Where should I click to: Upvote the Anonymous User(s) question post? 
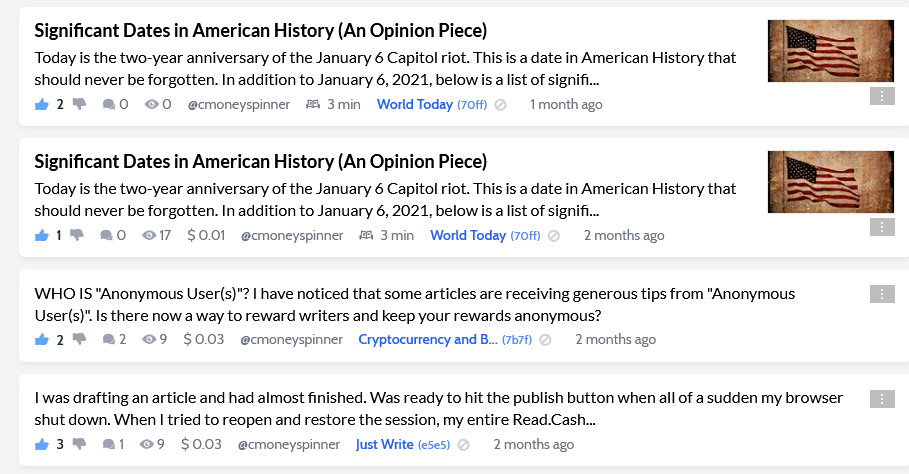coord(42,340)
